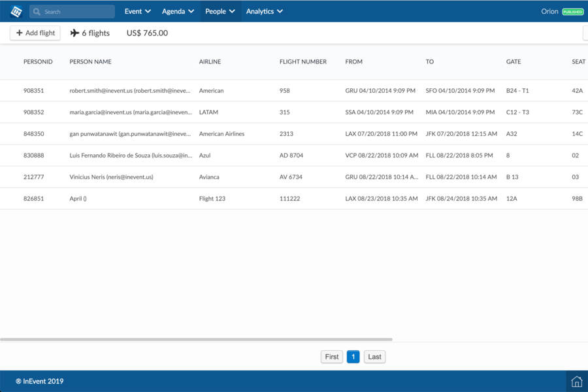Open the Agenda menu
The image size is (588, 392).
pyautogui.click(x=178, y=11)
